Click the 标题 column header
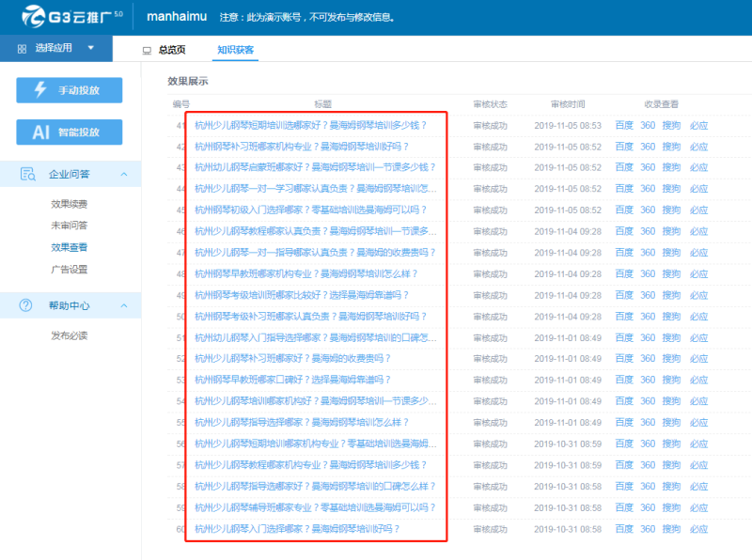Image resolution: width=752 pixels, height=560 pixels. 322,104
